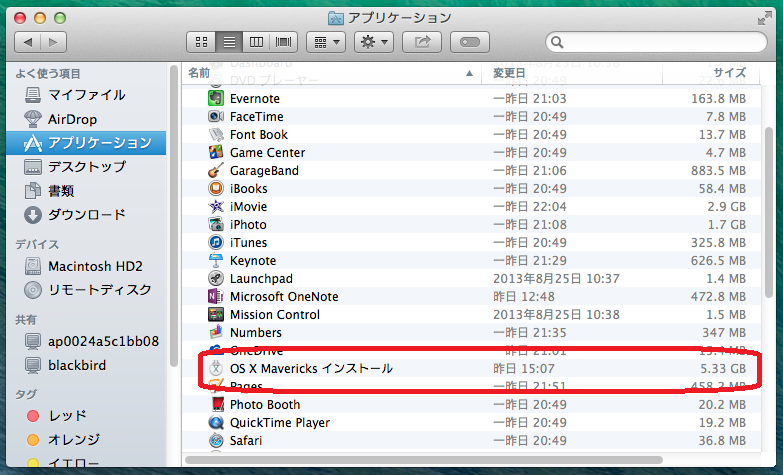Go back with the left arrow
783x475 pixels.
tap(28, 42)
